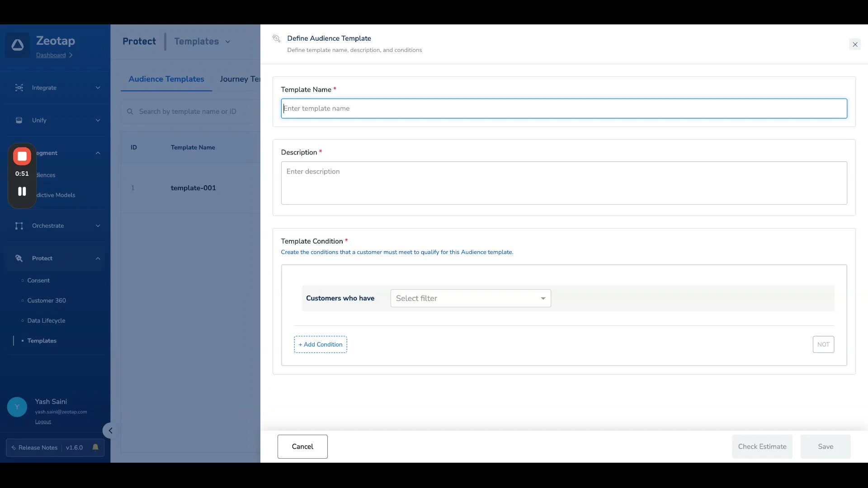Click the Dashboard link

point(51,55)
